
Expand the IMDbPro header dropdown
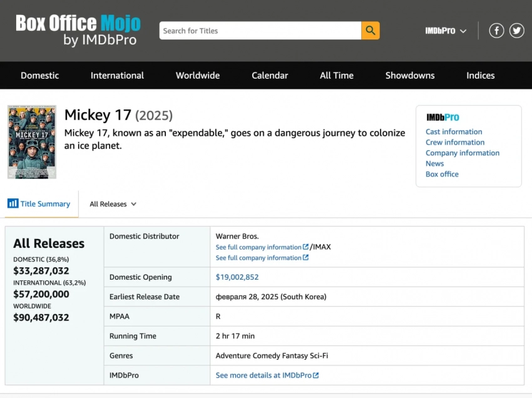click(x=446, y=31)
